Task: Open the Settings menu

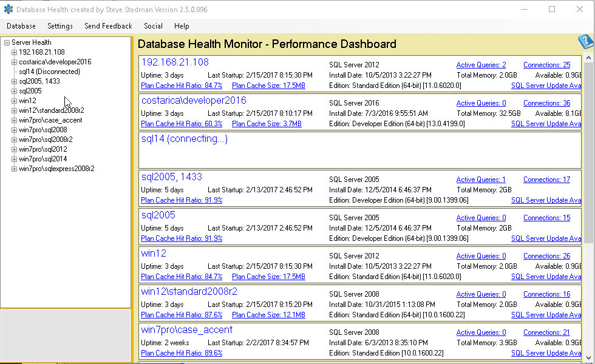Action: (60, 26)
